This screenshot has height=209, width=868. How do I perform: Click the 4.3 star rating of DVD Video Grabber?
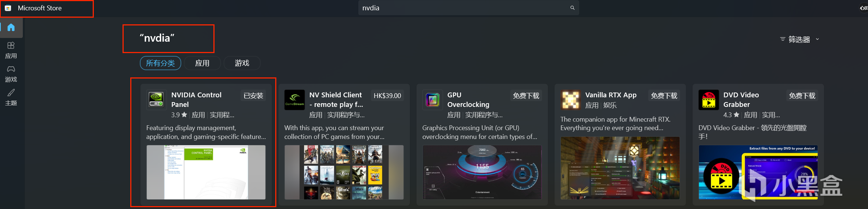731,115
